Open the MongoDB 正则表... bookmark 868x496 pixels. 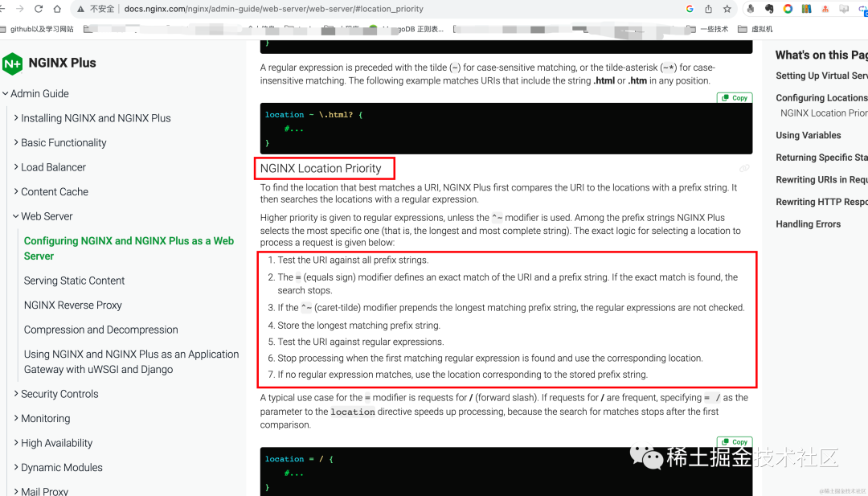(407, 29)
